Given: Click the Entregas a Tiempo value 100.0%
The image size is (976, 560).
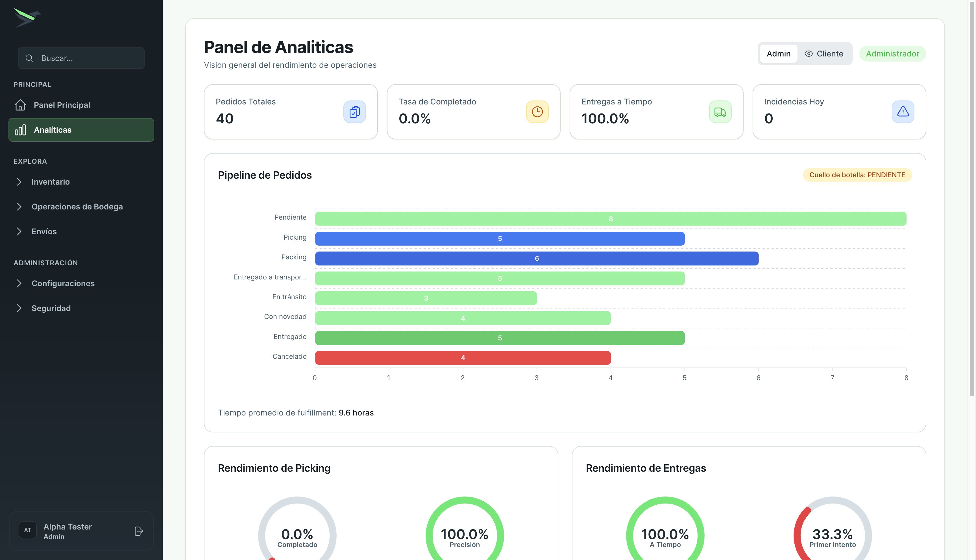Looking at the screenshot, I should pos(605,119).
